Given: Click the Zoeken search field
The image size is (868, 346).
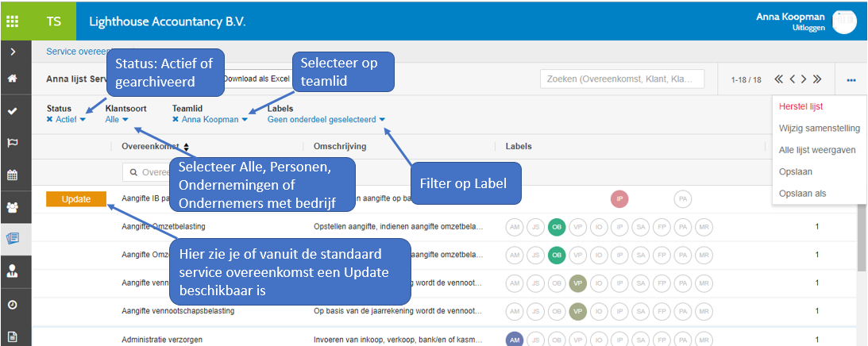Looking at the screenshot, I should point(622,79).
